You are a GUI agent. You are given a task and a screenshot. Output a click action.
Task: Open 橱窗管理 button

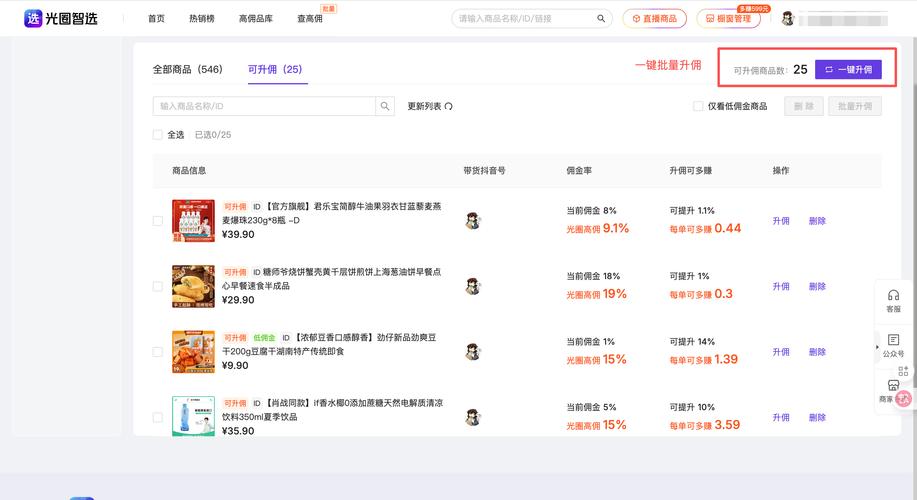click(x=728, y=19)
